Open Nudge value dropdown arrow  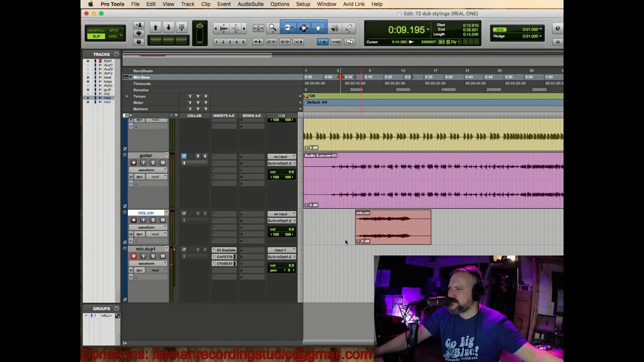[x=541, y=36]
